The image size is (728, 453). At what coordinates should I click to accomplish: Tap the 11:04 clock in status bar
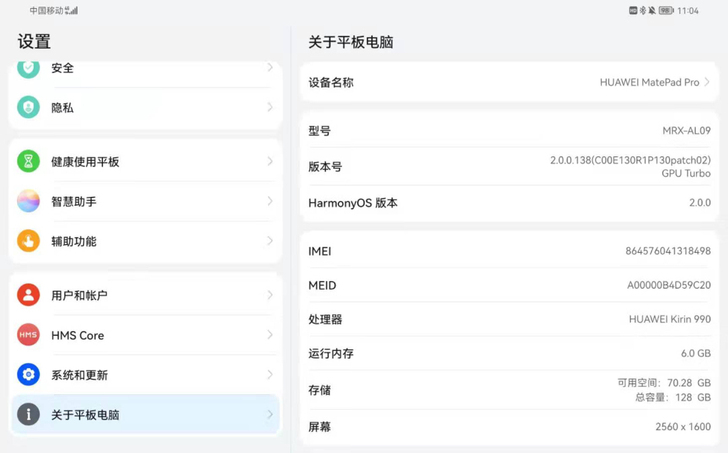click(x=688, y=10)
